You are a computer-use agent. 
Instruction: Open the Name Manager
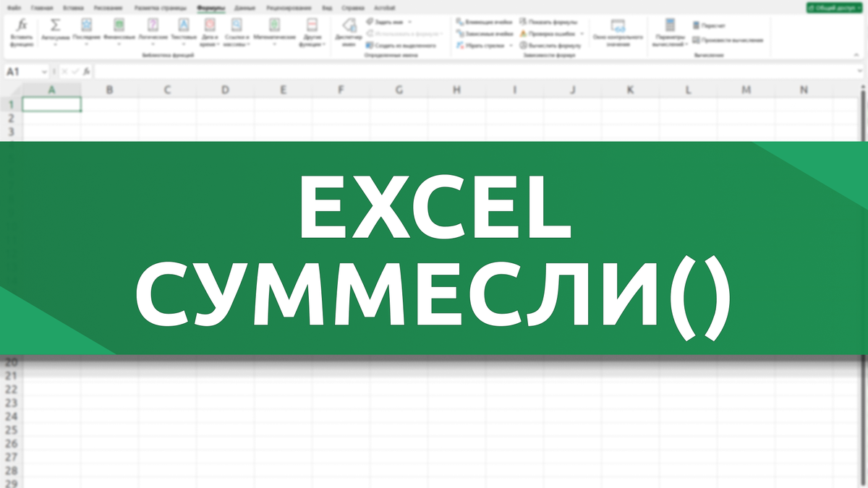[348, 33]
